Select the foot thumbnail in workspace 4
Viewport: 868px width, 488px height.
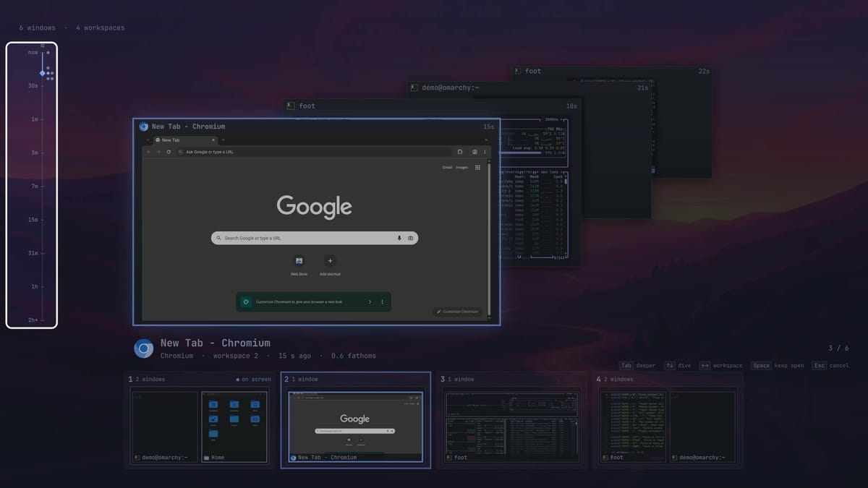tap(634, 427)
